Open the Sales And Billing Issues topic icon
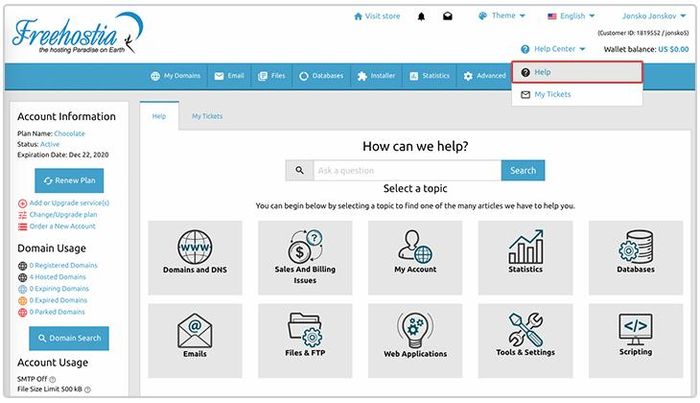The image size is (700, 403). [305, 246]
